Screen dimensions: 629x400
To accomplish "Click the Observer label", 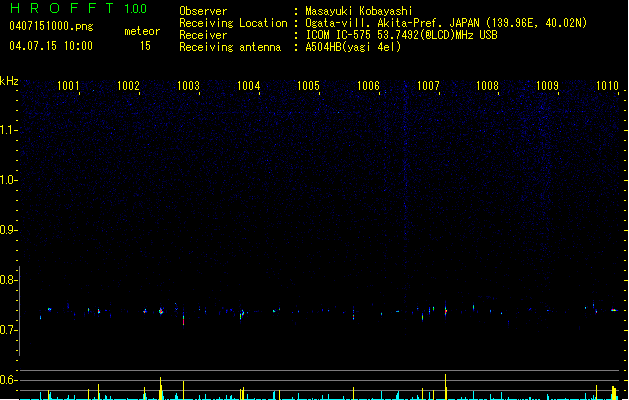I will tap(203, 11).
